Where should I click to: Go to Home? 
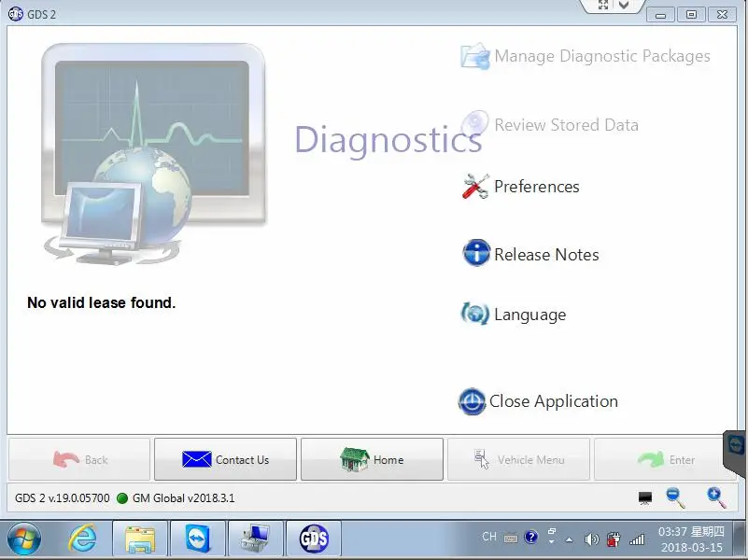(372, 459)
